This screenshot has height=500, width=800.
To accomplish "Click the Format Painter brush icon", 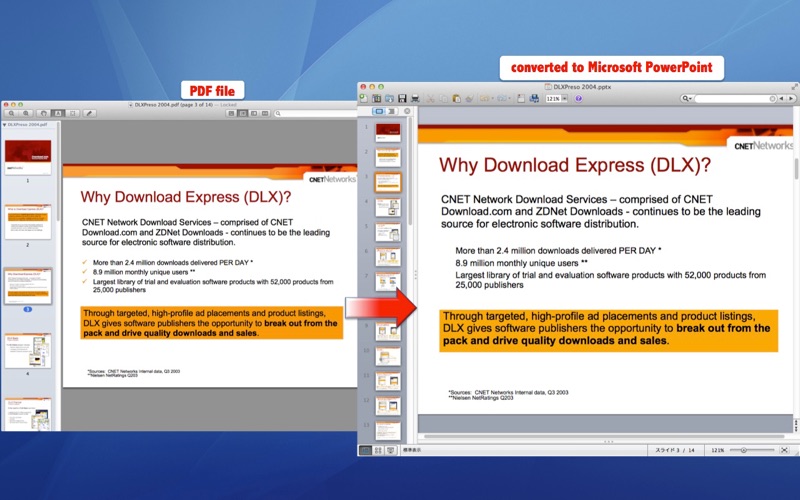I will tap(469, 98).
